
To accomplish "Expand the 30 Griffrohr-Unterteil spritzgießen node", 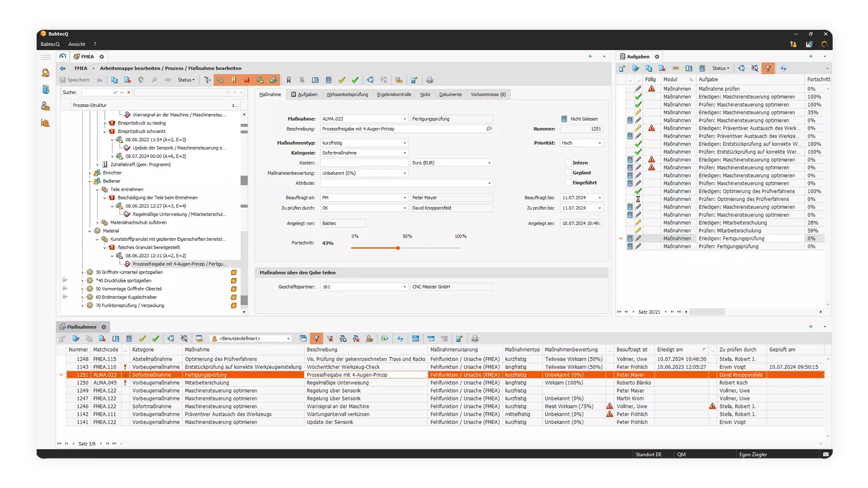I will click(x=82, y=272).
